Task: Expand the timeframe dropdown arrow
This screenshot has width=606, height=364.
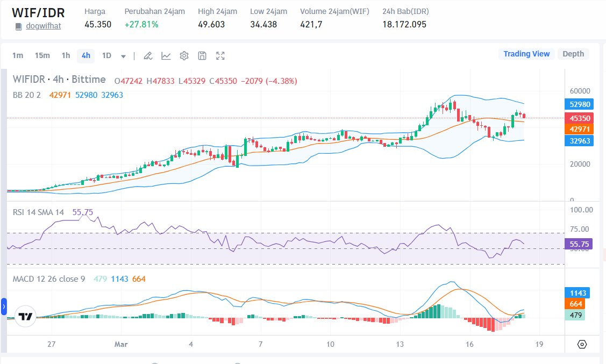Action: (124, 56)
